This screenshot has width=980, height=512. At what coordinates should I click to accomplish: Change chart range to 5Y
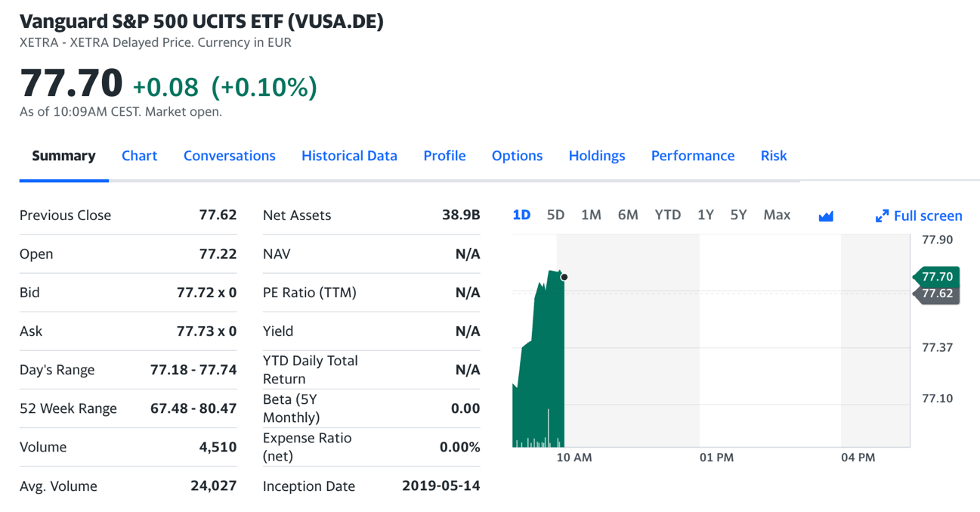coord(738,215)
